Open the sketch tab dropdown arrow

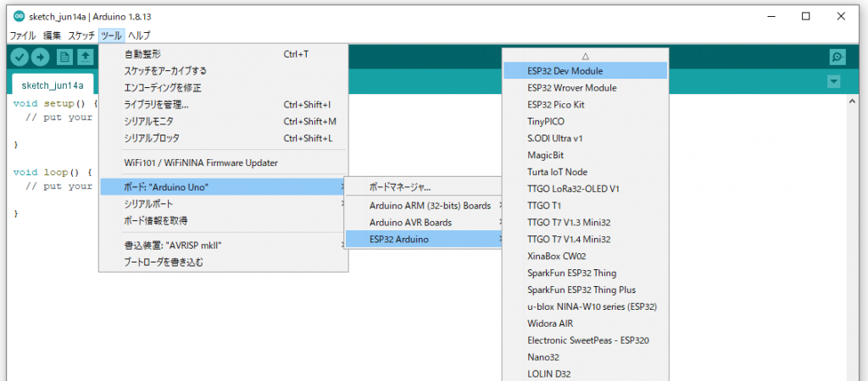pyautogui.click(x=833, y=81)
